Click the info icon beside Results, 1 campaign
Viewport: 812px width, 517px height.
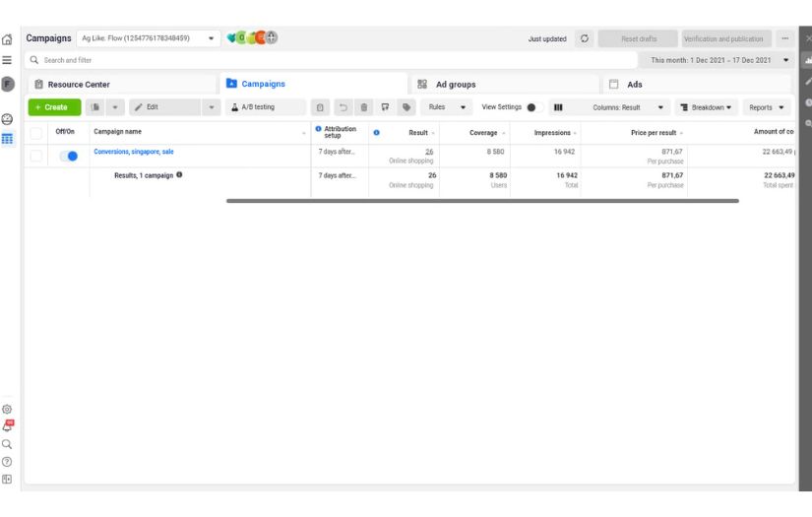(x=179, y=174)
